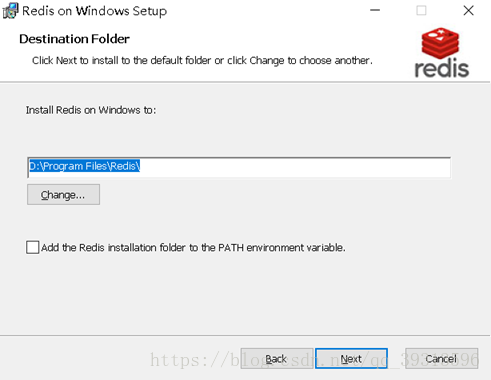
Task: Click the 'Install Redis on Windows to:' label
Action: point(91,110)
